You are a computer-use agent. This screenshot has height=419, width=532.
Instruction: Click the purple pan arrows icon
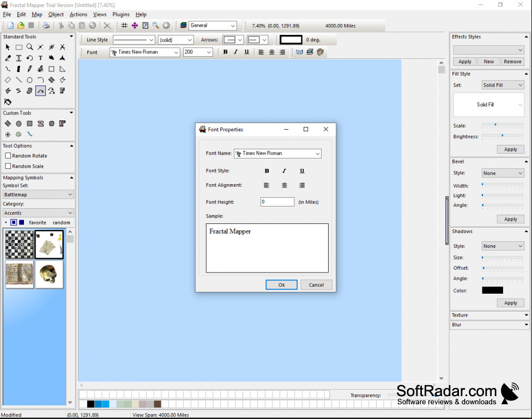point(135,26)
